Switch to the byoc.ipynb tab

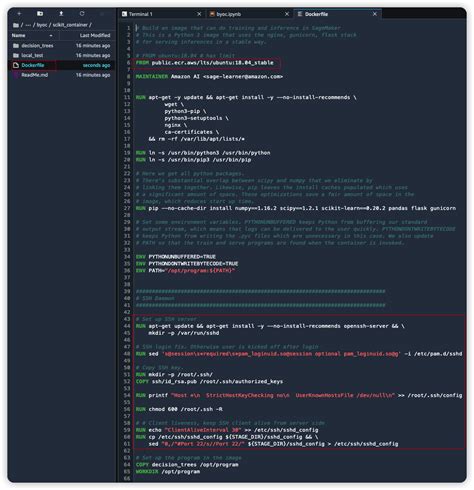228,14
